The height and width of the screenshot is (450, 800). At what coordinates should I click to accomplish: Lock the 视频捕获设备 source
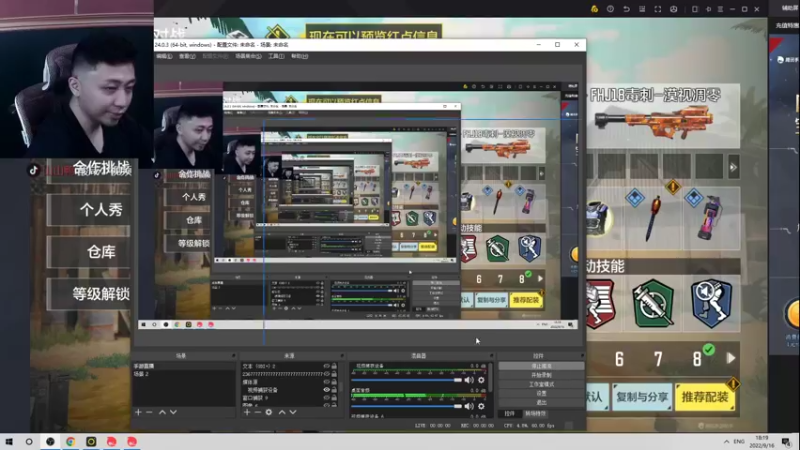(x=334, y=390)
